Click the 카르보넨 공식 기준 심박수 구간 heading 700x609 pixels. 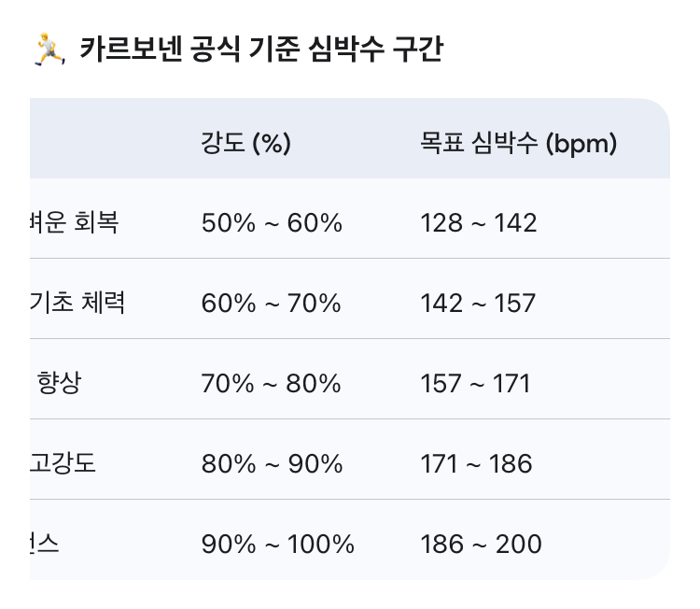(x=260, y=50)
